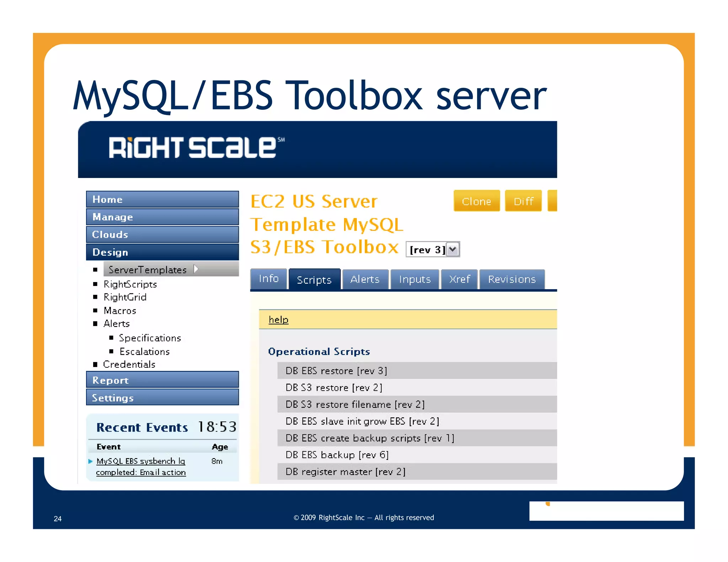Viewport: 728px width, 562px height.
Task: Select DB EBS backup [rev 6] script
Action: click(x=417, y=455)
